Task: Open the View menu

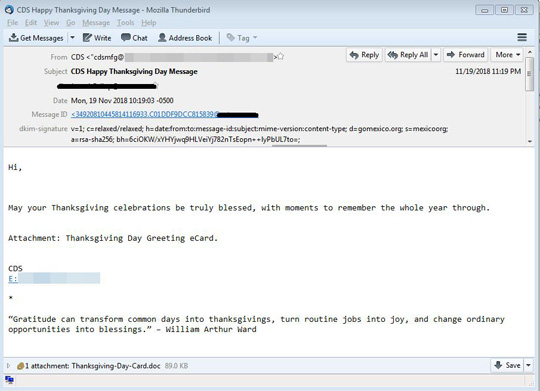Action: [x=51, y=23]
